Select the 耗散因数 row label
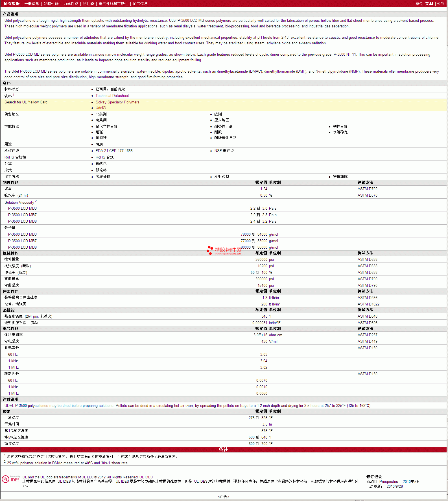 click(12, 374)
